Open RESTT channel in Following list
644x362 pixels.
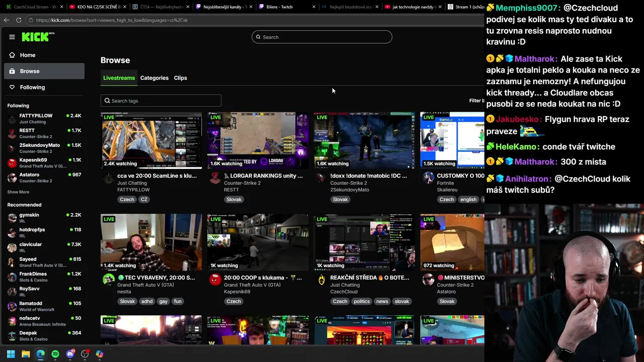[44, 133]
